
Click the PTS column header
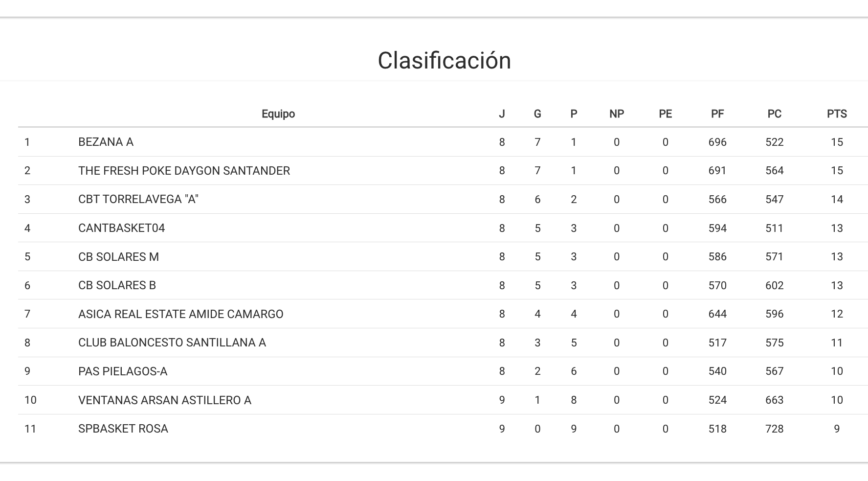[836, 114]
